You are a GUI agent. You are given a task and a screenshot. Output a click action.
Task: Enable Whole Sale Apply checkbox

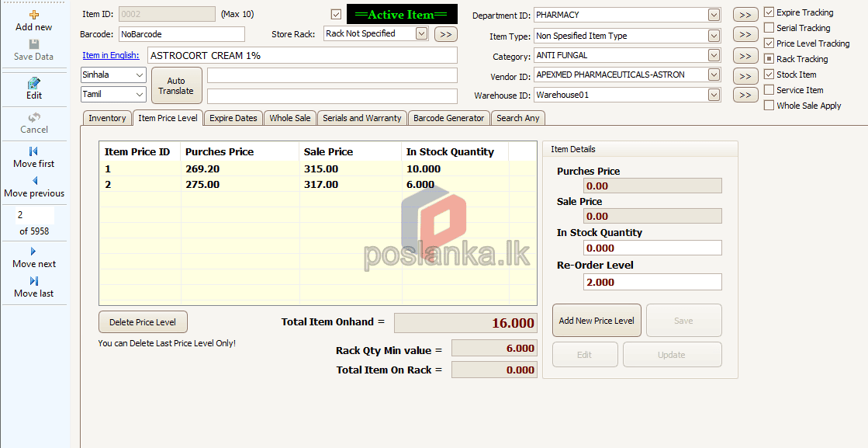[769, 106]
